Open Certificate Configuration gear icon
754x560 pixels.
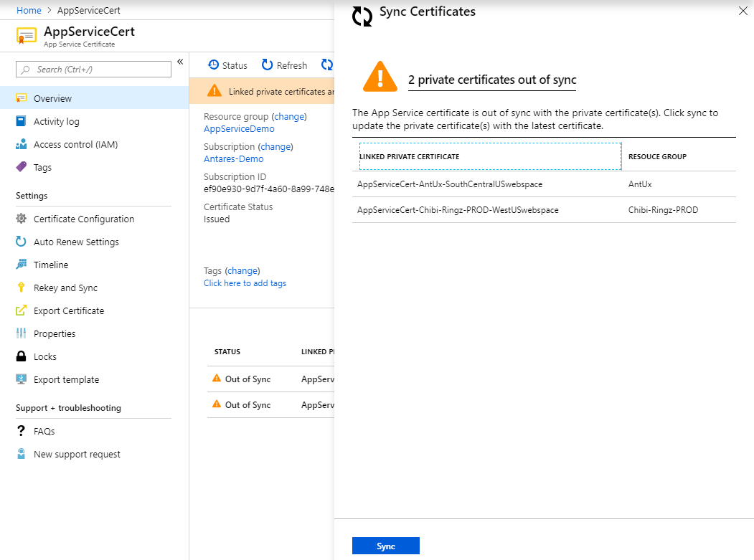21,219
